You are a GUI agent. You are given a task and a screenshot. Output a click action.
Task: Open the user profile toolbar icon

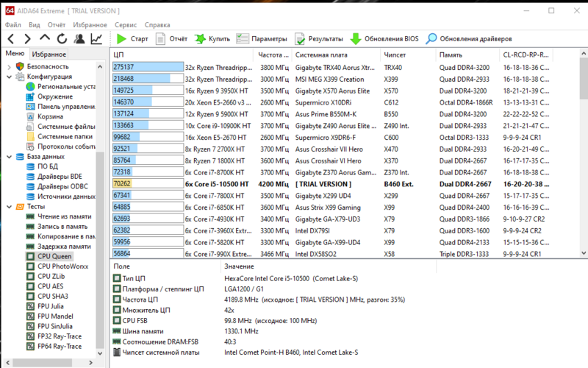(x=79, y=38)
